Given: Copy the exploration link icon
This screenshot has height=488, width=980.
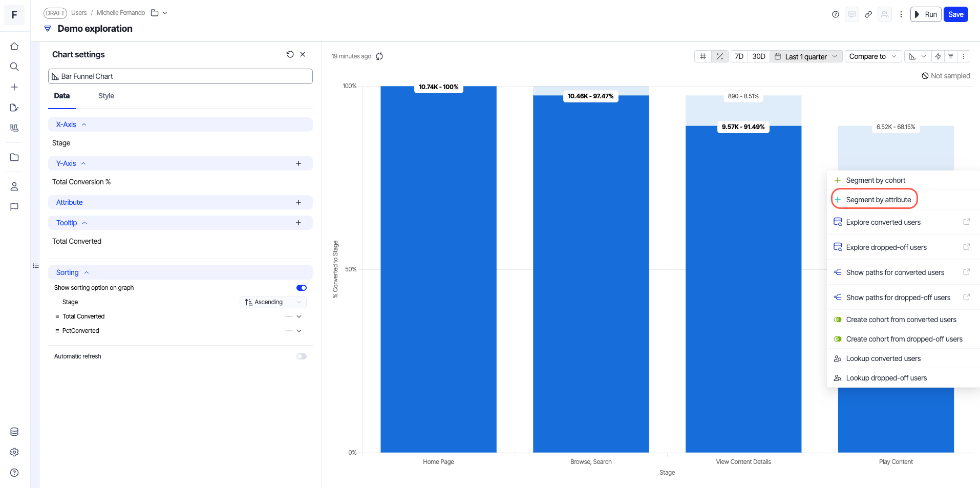Looking at the screenshot, I should 868,14.
